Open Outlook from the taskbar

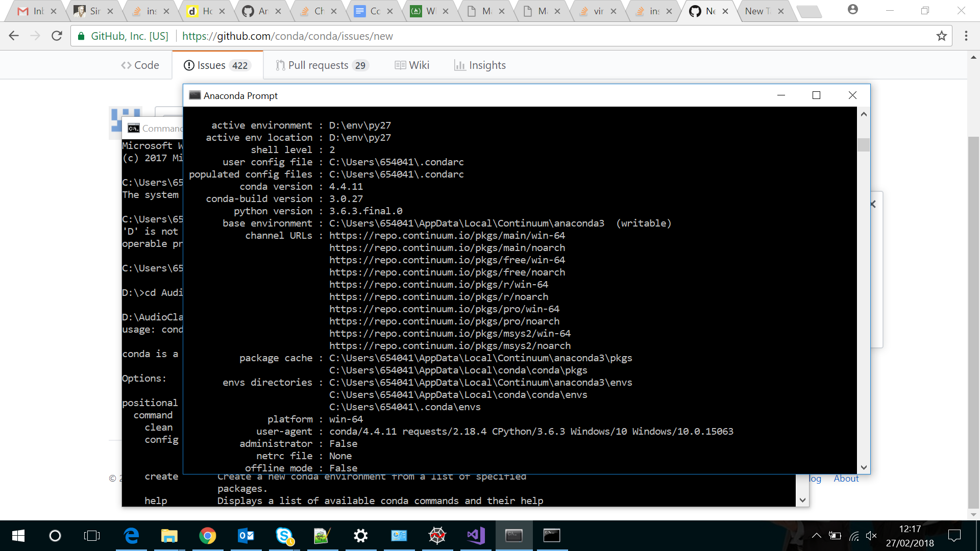click(x=246, y=536)
